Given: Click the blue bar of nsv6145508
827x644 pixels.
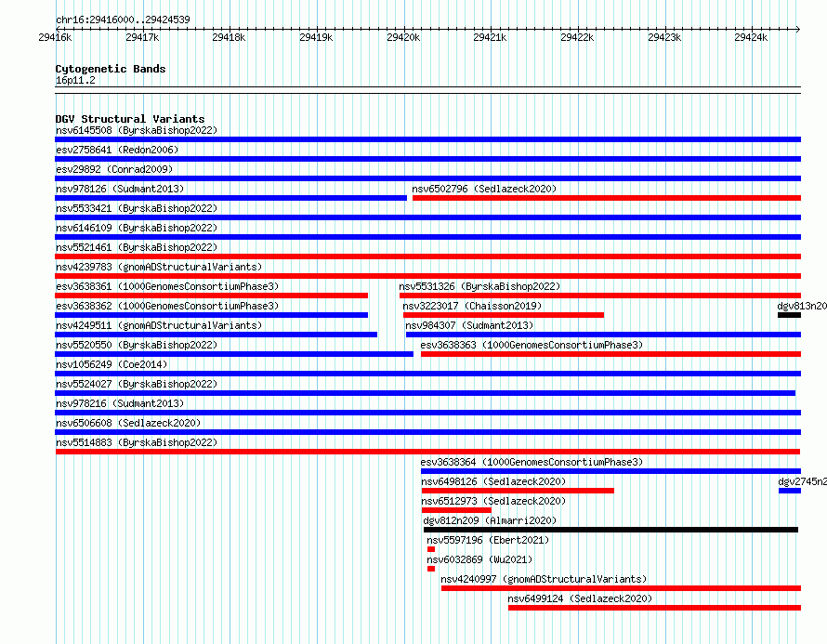Looking at the screenshot, I should pos(427,139).
